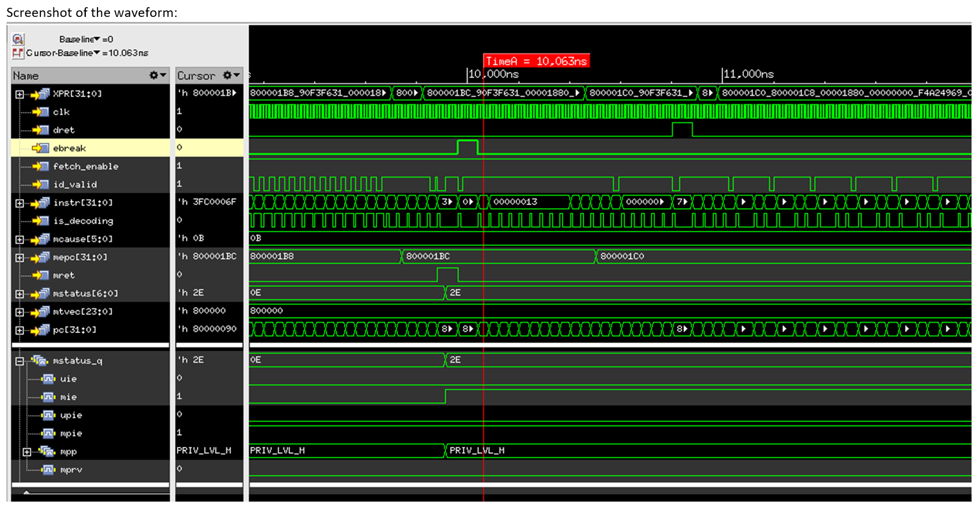980x512 pixels.
Task: Click the register group icon beside mstatus_q
Action: coord(41,360)
